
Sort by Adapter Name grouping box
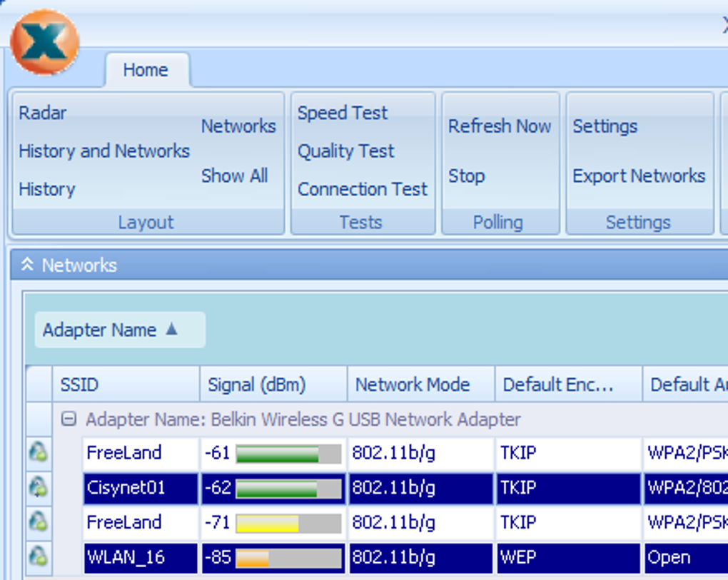coord(120,330)
